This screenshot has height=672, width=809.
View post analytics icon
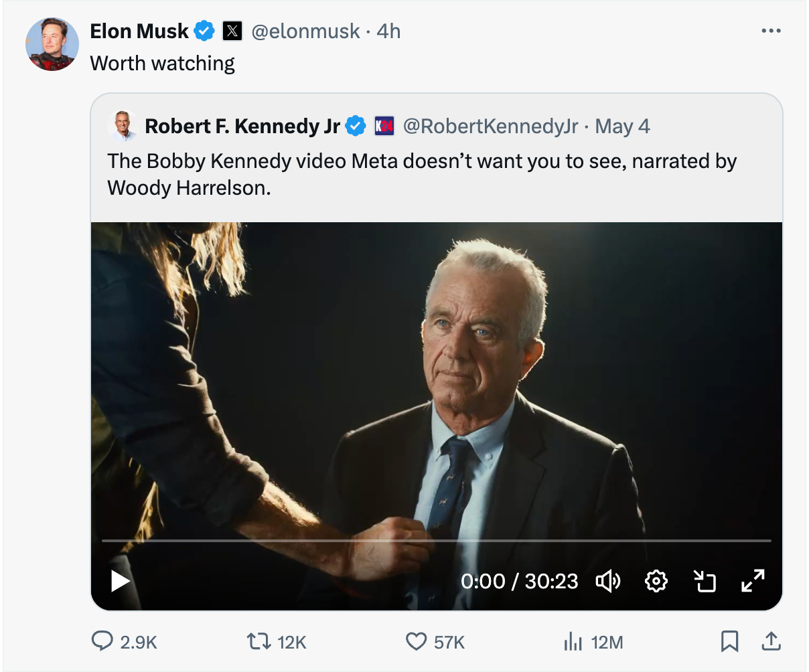pos(573,642)
